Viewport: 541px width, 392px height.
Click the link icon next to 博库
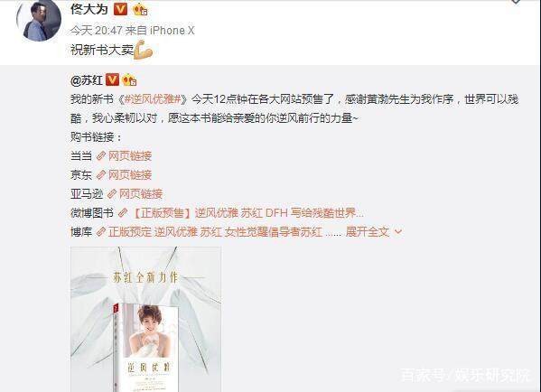tap(101, 232)
